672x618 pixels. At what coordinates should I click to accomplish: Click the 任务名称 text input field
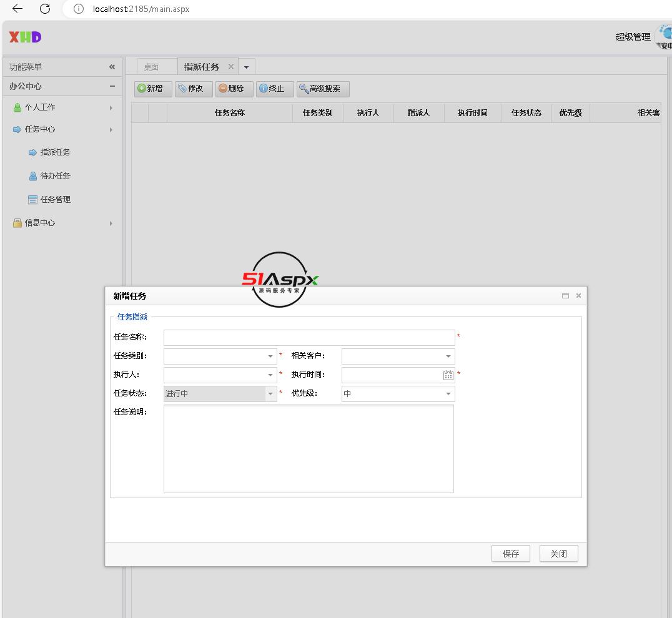309,338
